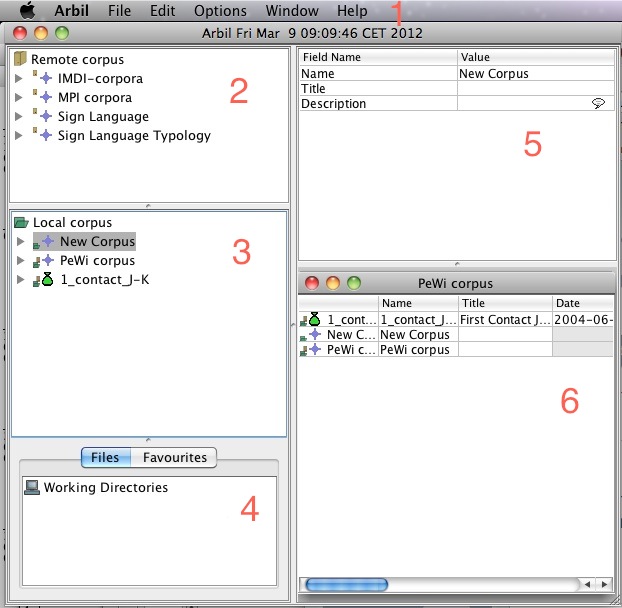
Task: Click the horizontal scrollbar thumb in PeWi table
Action: (346, 584)
